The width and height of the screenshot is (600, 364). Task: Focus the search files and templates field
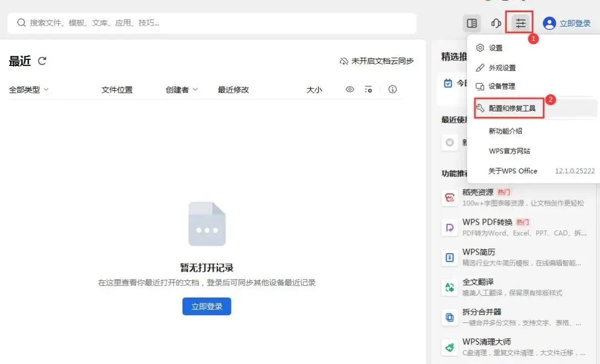coord(212,23)
